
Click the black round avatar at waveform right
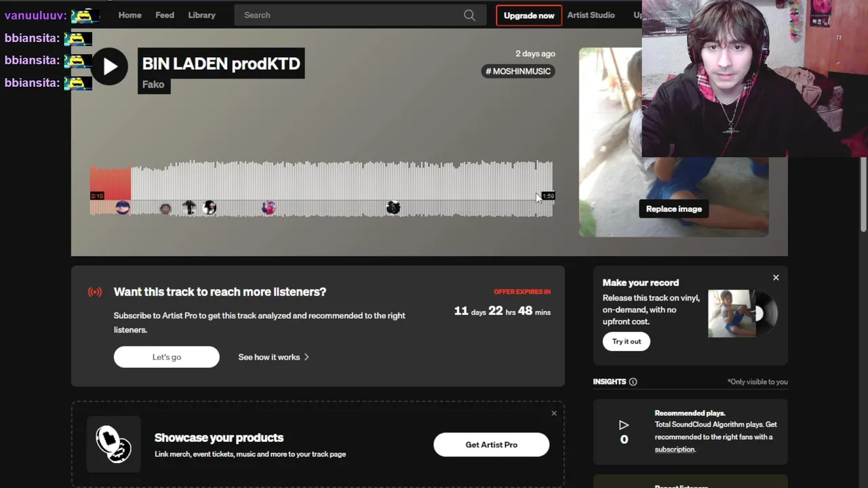click(x=393, y=208)
